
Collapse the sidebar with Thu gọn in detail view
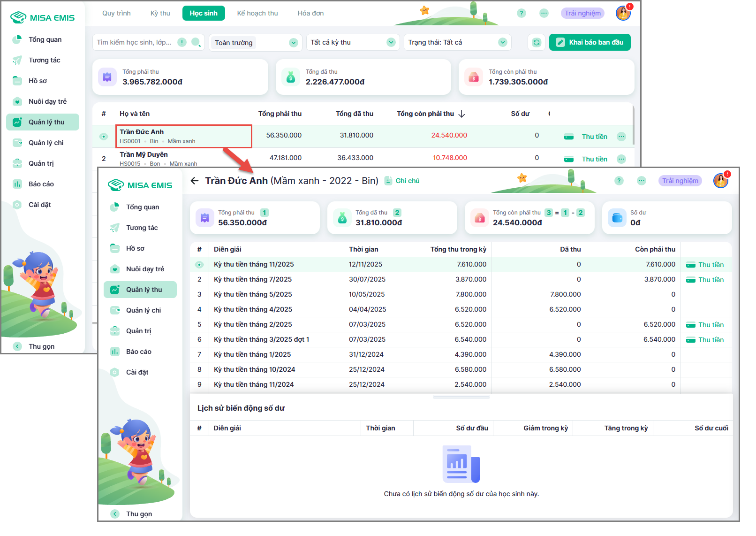click(132, 514)
